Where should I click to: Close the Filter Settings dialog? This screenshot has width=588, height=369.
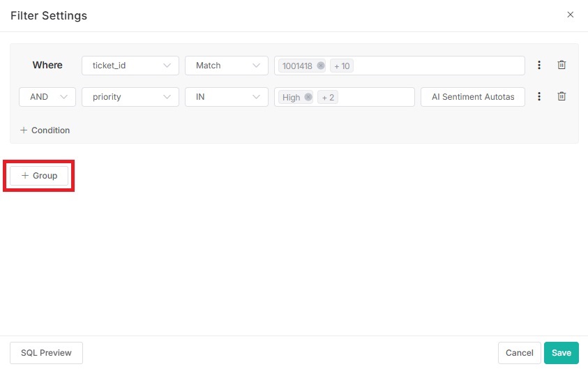pos(570,15)
